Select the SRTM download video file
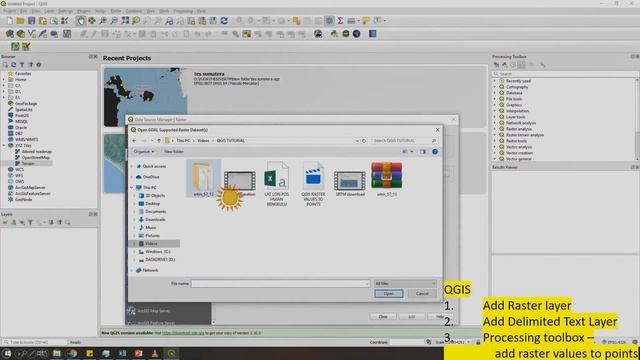This screenshot has width=640, height=360. [x=350, y=183]
